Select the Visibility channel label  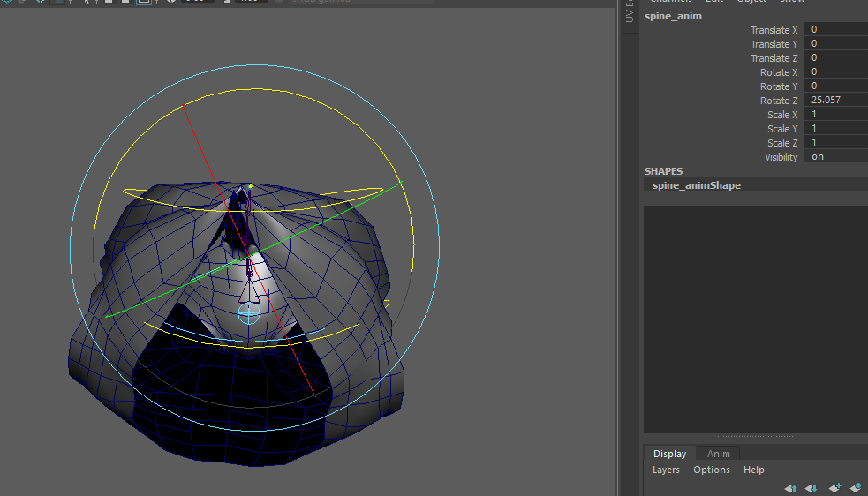[x=781, y=157]
